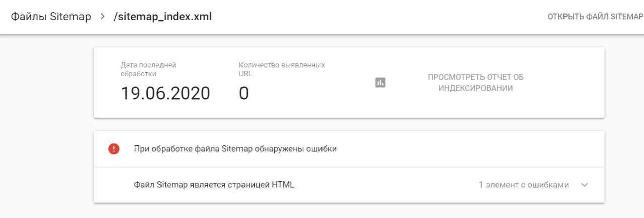
Task: Select the /sitemap_index.xml breadcrumb title
Action: coord(163,17)
